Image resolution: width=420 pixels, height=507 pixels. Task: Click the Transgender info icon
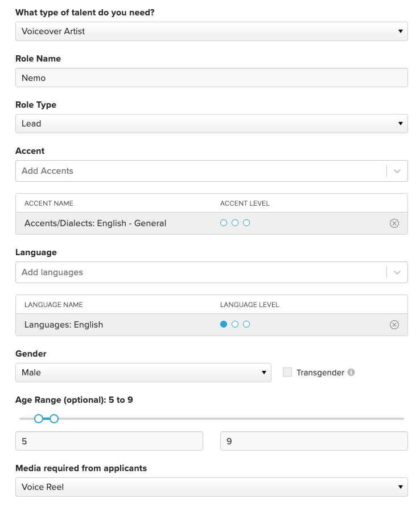click(x=351, y=373)
